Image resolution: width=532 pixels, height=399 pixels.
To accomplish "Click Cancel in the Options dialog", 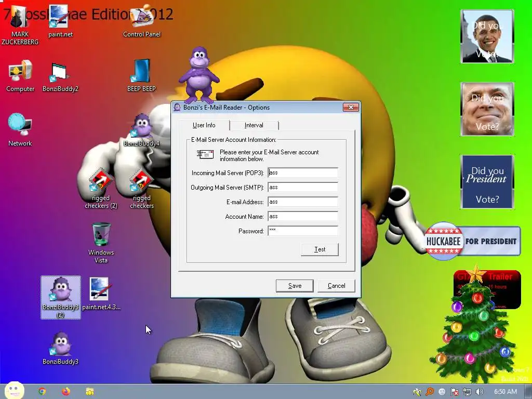I will [336, 286].
